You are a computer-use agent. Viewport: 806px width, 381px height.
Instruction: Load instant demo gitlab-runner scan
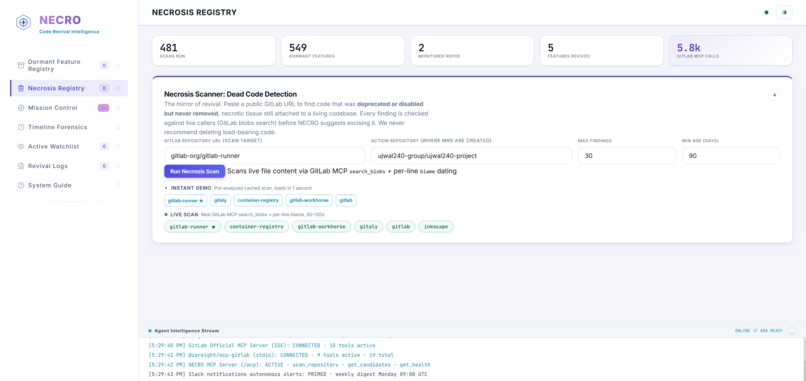pos(186,201)
